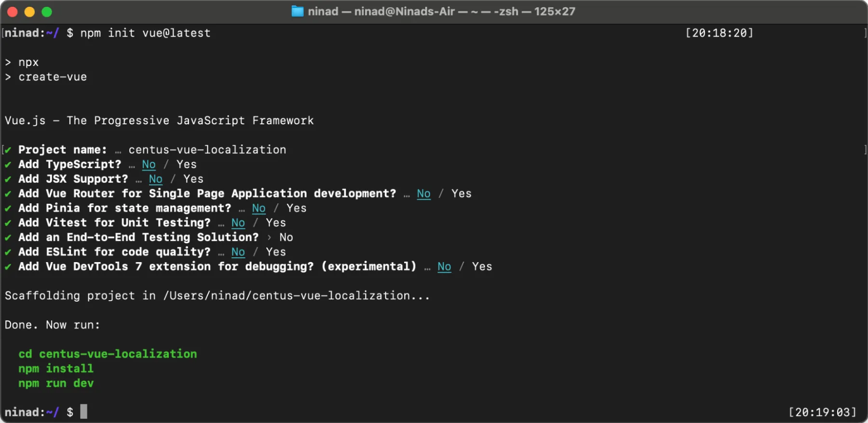Click the 'Scaffolding project in' path line
This screenshot has width=868, height=423.
tap(217, 296)
